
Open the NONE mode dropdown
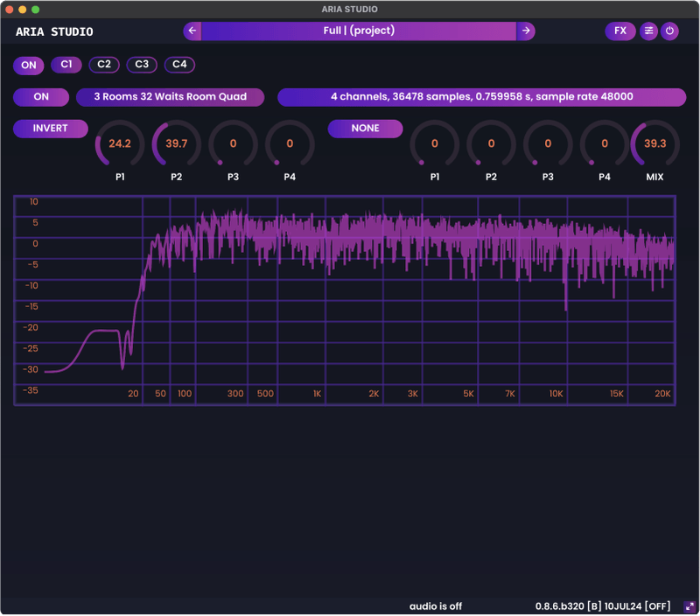click(x=365, y=129)
